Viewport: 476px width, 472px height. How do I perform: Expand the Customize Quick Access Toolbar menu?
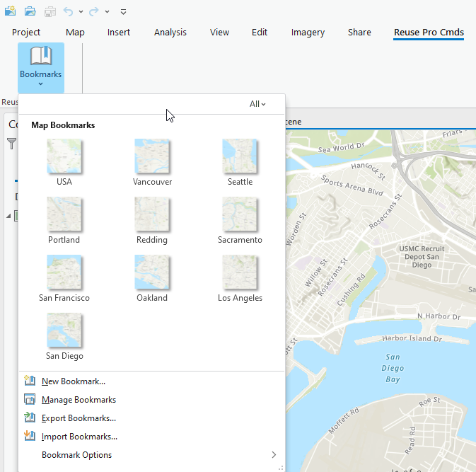tap(123, 12)
